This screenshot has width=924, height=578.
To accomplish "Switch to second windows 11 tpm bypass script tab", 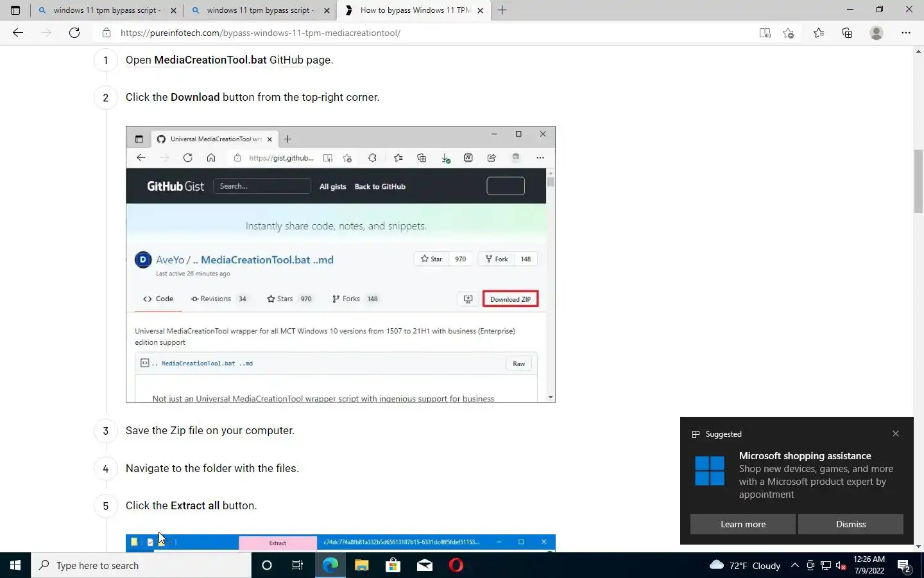I will (260, 10).
